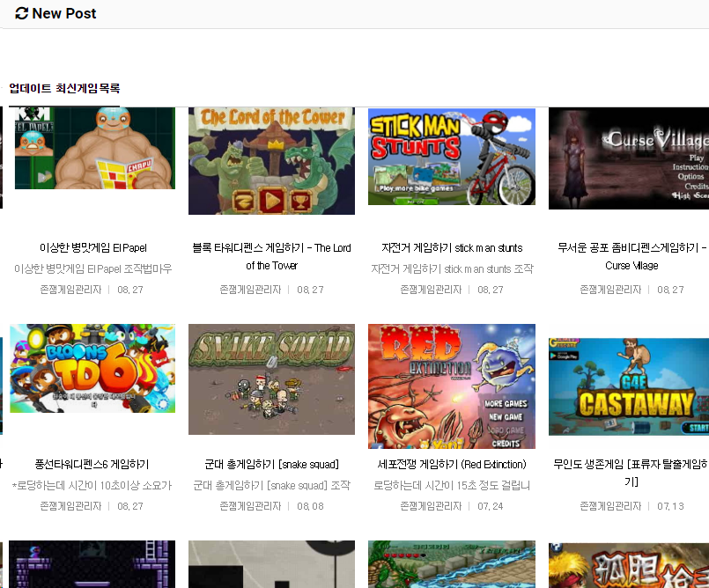The image size is (709, 588).
Task: Click title 무인도 생존게임 [표류자 탈출게임하기]
Action: pyautogui.click(x=631, y=473)
